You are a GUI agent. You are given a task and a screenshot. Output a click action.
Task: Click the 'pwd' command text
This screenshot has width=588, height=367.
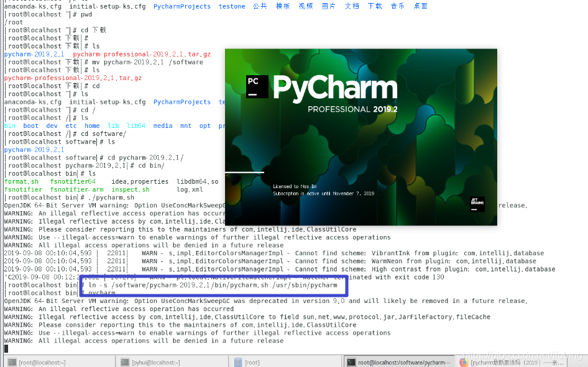coord(86,15)
